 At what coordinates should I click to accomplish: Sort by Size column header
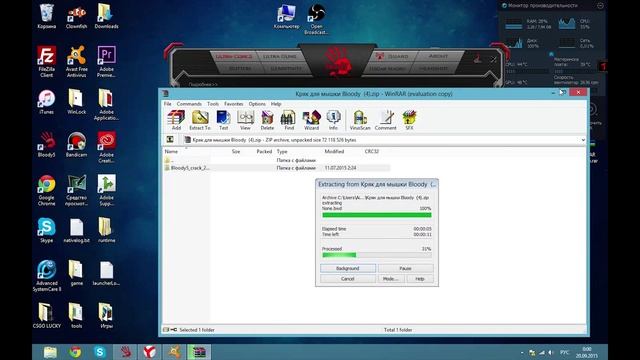pos(236,151)
